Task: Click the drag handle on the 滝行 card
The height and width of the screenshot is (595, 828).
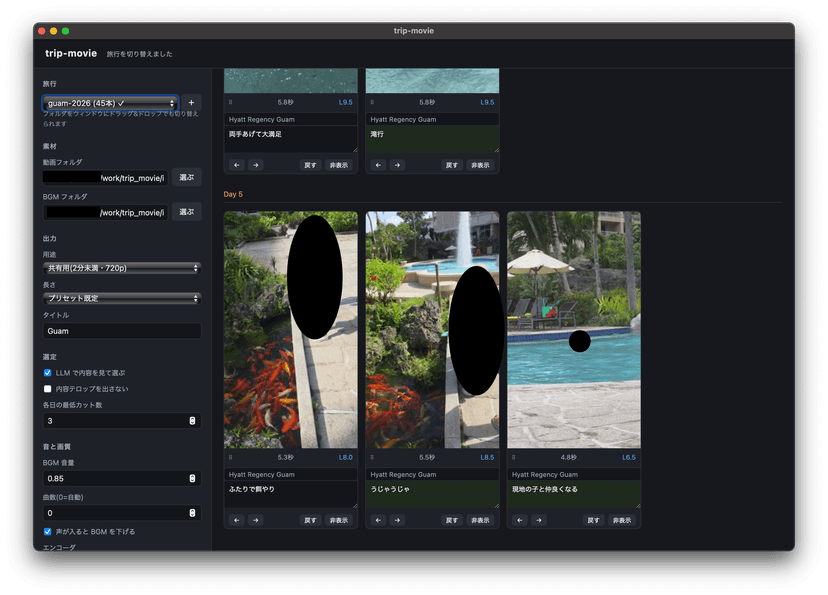Action: point(372,102)
